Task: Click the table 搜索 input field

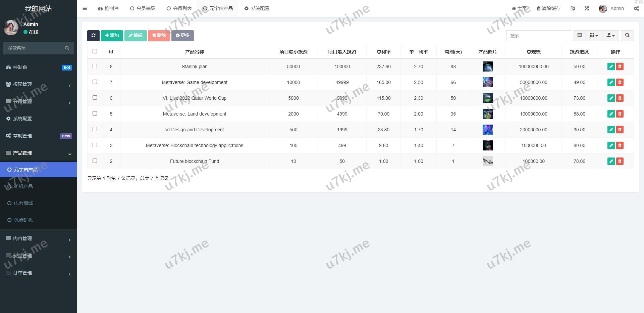Action: (538, 36)
